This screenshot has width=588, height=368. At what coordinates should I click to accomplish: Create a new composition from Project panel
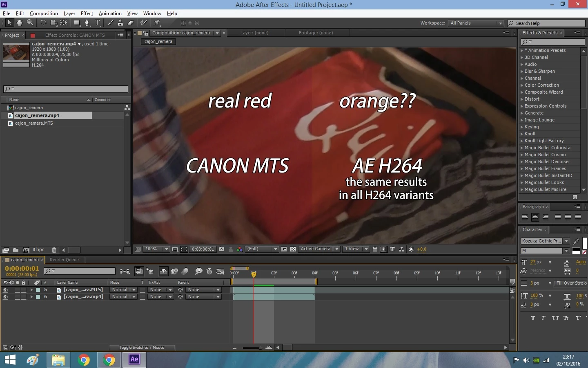(26, 250)
